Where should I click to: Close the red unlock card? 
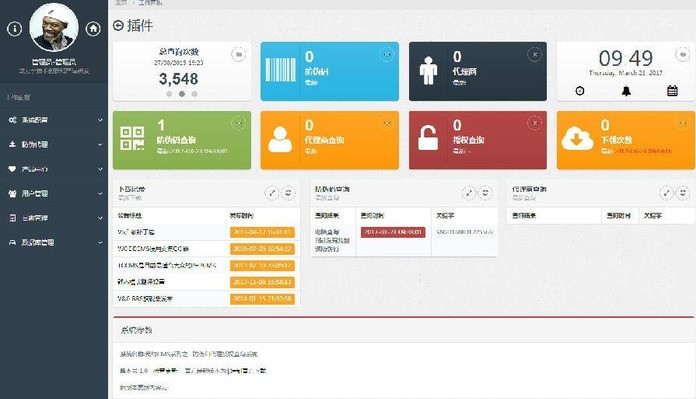click(x=535, y=123)
